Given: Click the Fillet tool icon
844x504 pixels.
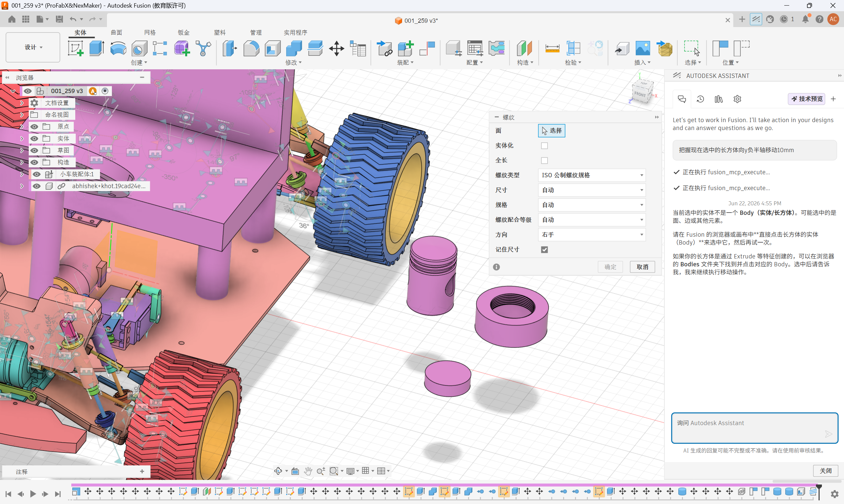Looking at the screenshot, I should coord(251,48).
